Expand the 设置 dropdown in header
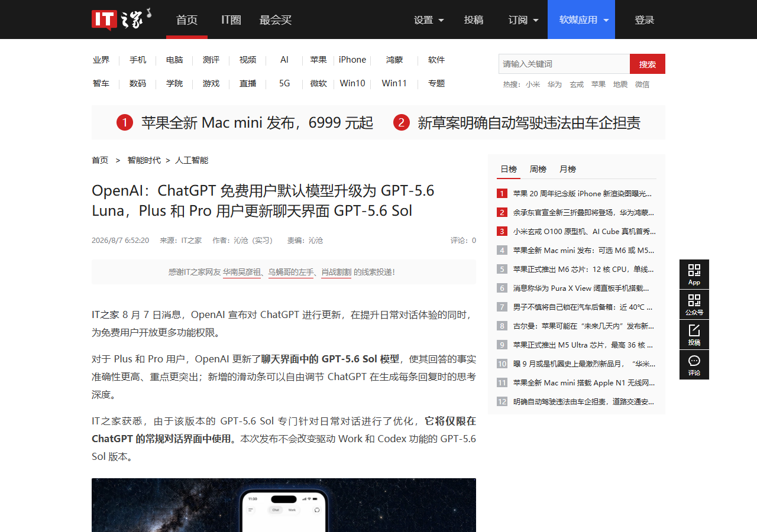 (429, 20)
